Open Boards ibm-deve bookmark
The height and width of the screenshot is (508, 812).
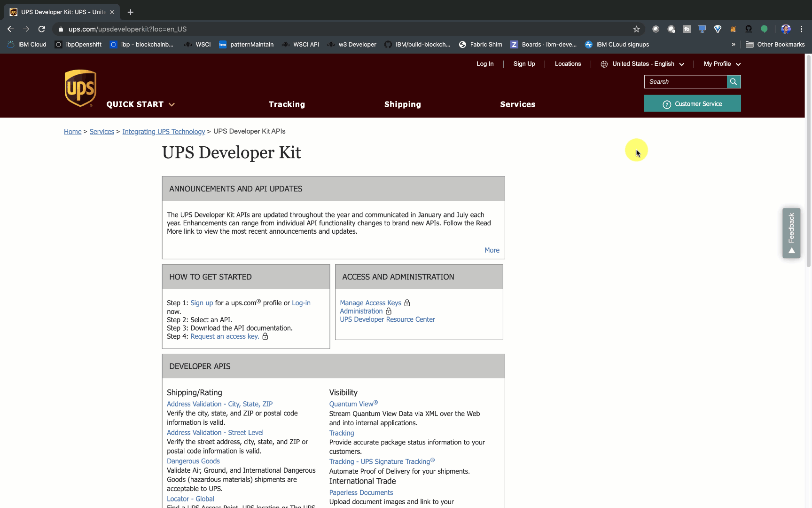544,45
